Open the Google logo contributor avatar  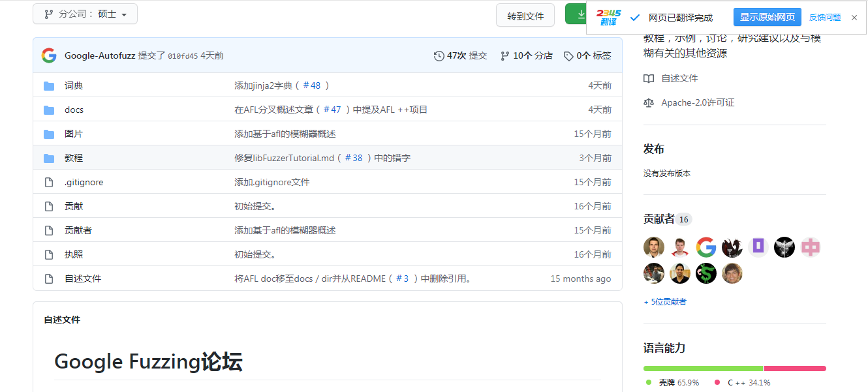pyautogui.click(x=706, y=247)
